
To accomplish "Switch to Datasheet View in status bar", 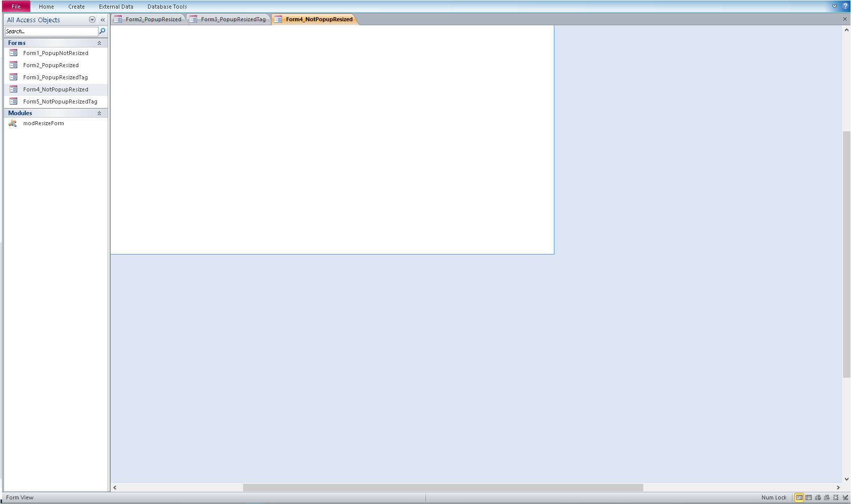I will [x=809, y=497].
